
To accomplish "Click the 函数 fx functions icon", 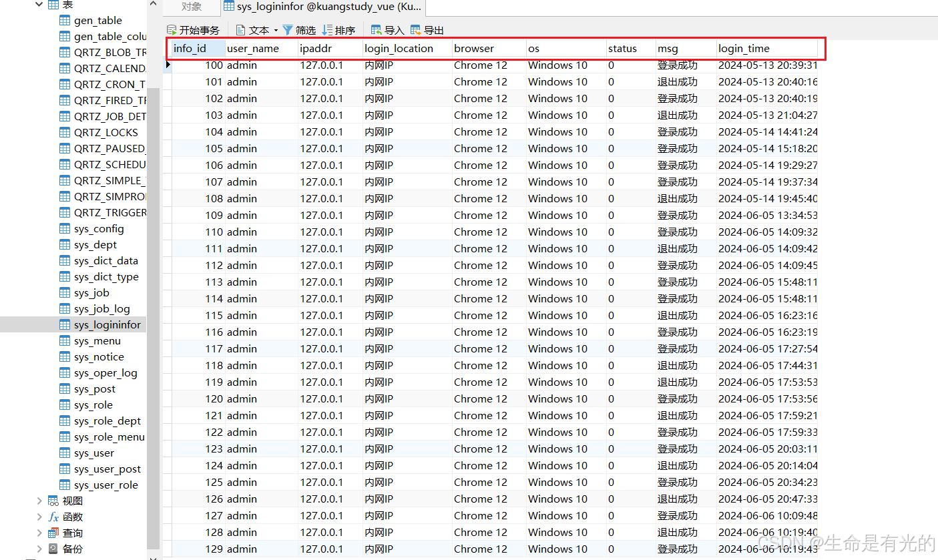I will coord(53,517).
